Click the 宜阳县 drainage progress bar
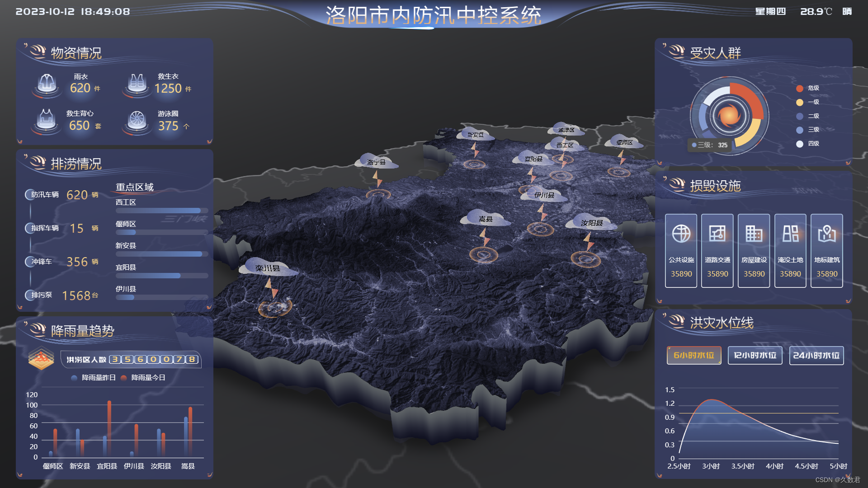 (162, 276)
